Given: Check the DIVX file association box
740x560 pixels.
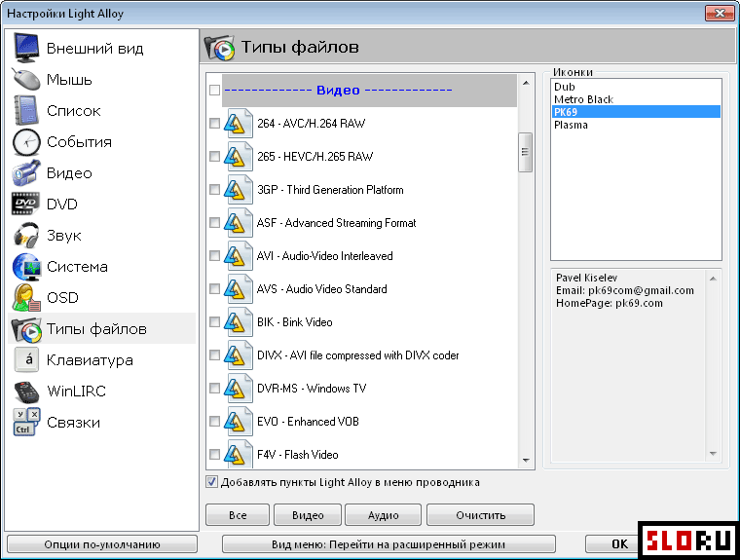Looking at the screenshot, I should click(x=214, y=355).
